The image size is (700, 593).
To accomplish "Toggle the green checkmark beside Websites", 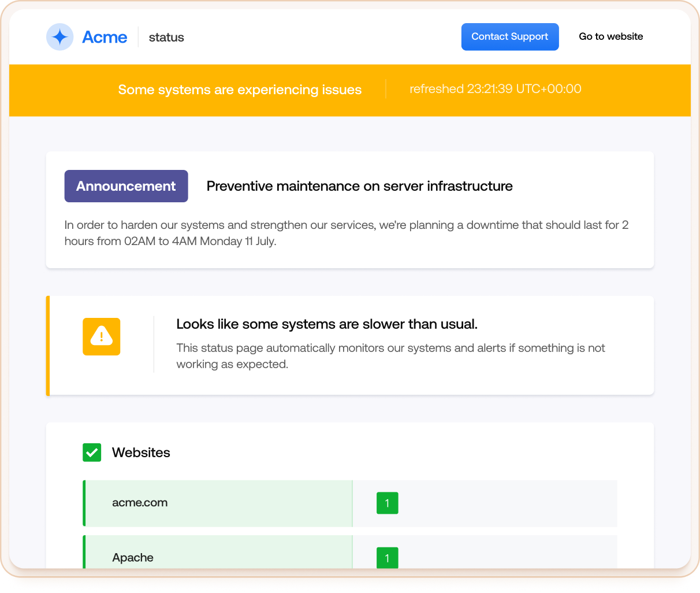I will coord(92,453).
